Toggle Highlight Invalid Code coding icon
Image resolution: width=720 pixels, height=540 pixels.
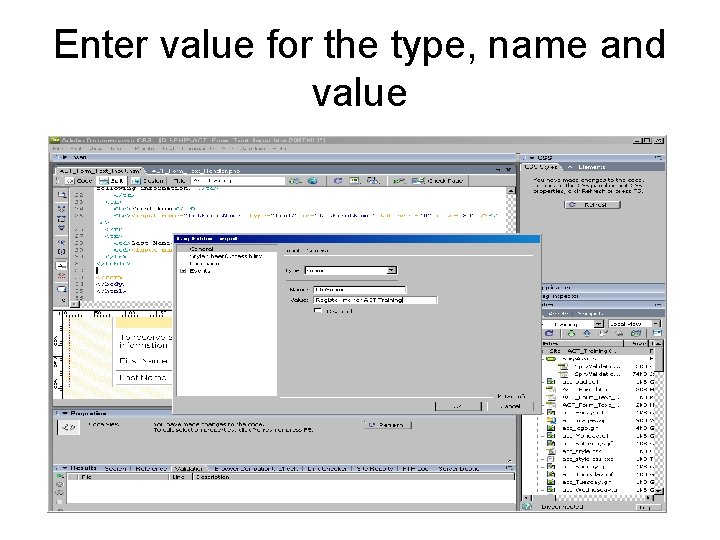click(62, 276)
